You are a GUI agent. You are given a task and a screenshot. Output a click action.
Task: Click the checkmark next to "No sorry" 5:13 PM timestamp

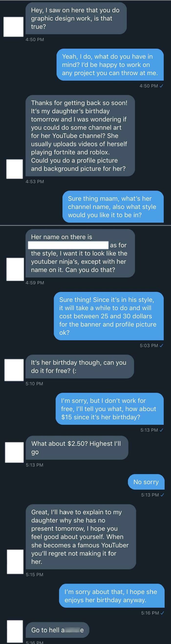[162, 495]
